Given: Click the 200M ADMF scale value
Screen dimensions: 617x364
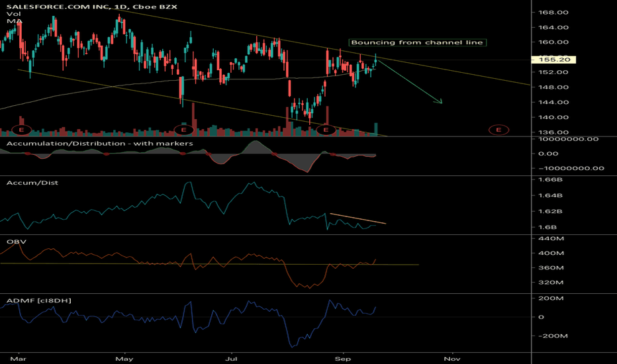Looking at the screenshot, I should click(x=551, y=298).
